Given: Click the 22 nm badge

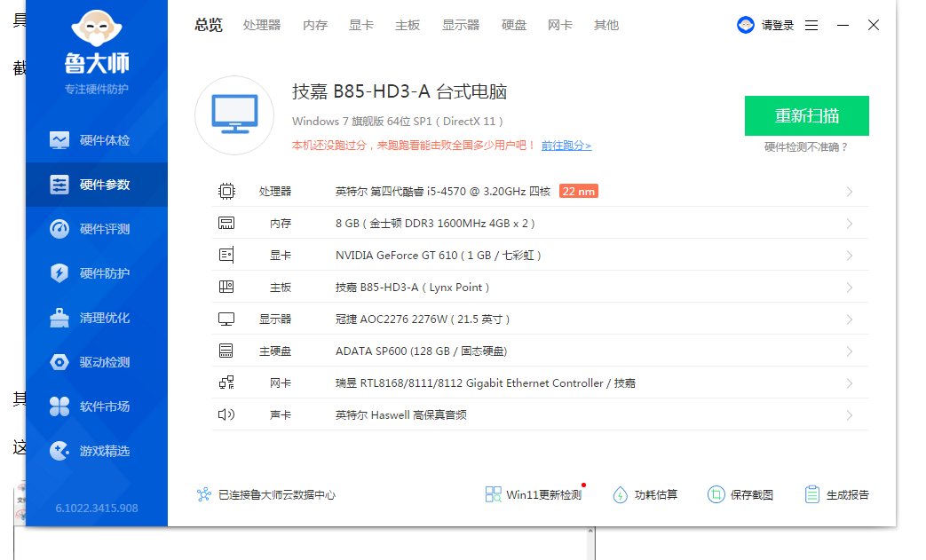Looking at the screenshot, I should 579,191.
